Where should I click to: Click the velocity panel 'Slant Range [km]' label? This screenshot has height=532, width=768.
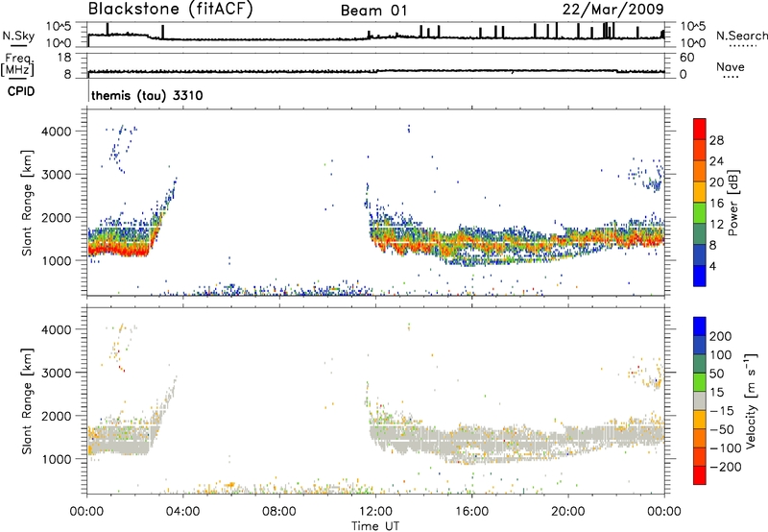[27, 401]
